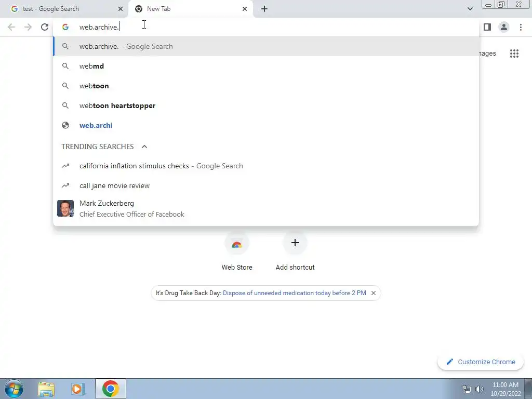532x399 pixels.
Task: Open the Mark Zuckerberg suggestion
Action: point(266,209)
